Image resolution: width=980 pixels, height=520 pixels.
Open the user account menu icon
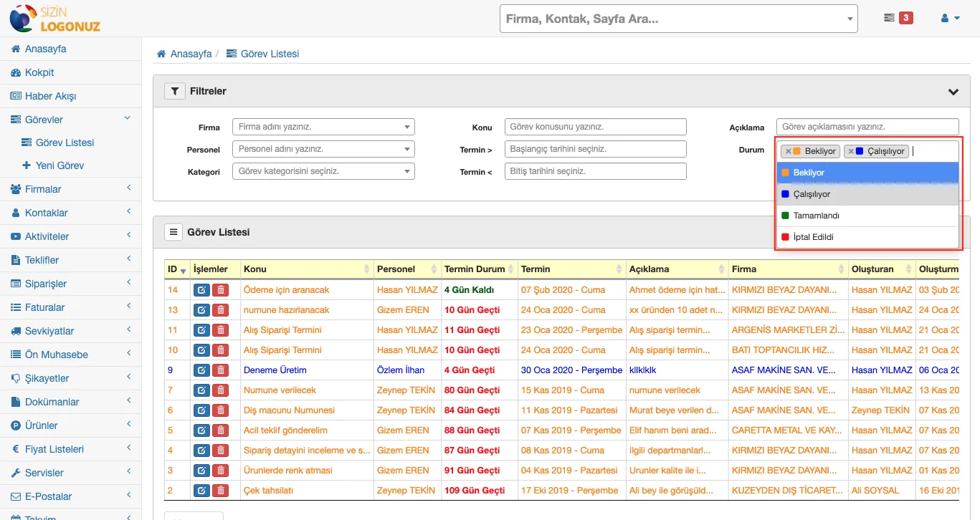(951, 18)
